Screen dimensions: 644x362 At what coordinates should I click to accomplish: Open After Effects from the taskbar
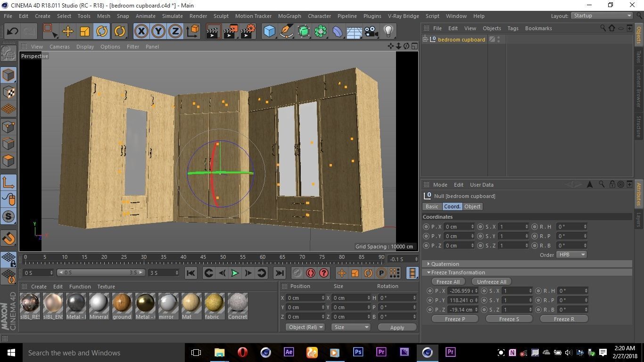tap(289, 352)
